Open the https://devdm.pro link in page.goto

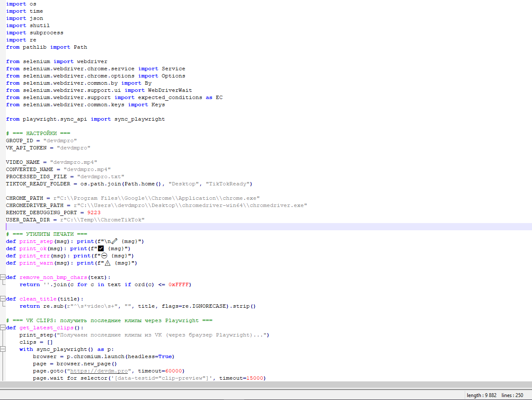(99, 371)
